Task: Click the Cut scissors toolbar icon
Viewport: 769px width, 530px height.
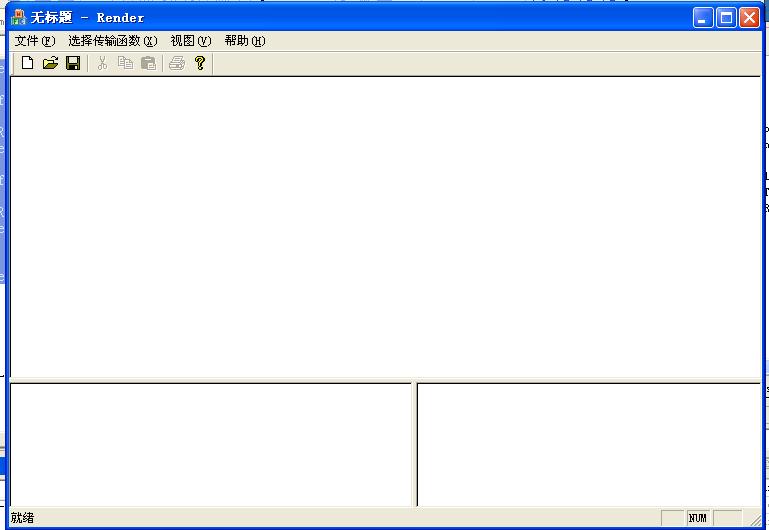Action: click(102, 63)
